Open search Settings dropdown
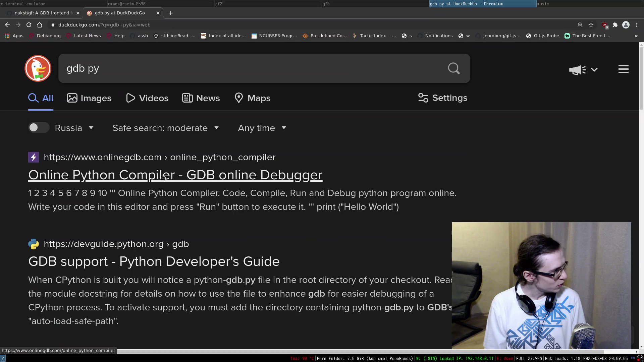 (443, 98)
